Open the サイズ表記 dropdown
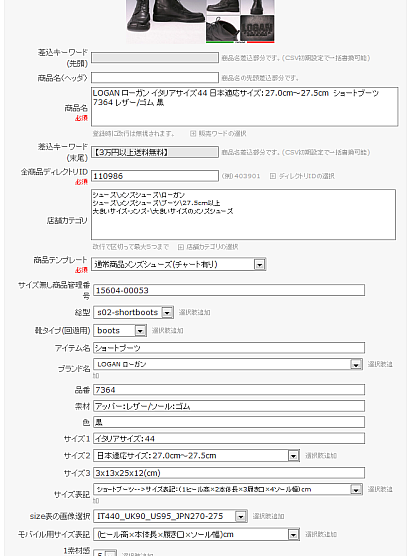The image size is (408, 556). point(228,489)
